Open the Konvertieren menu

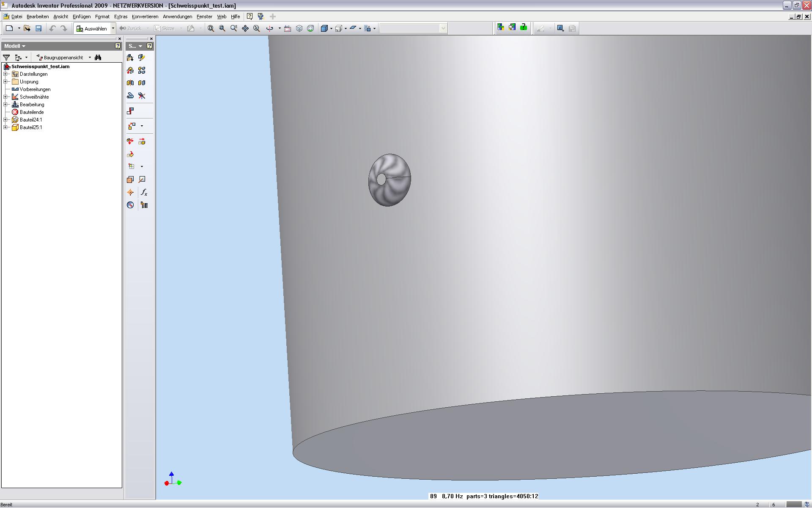point(145,17)
